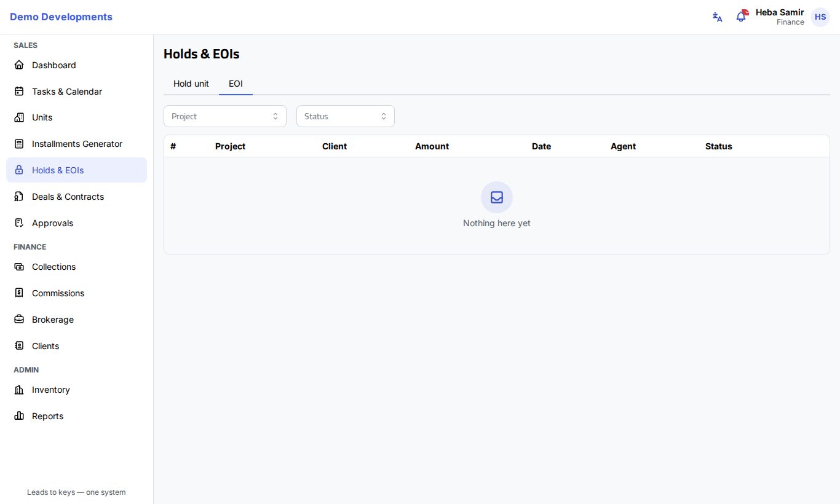840x504 pixels.
Task: Click the Dashboard home icon
Action: click(19, 65)
